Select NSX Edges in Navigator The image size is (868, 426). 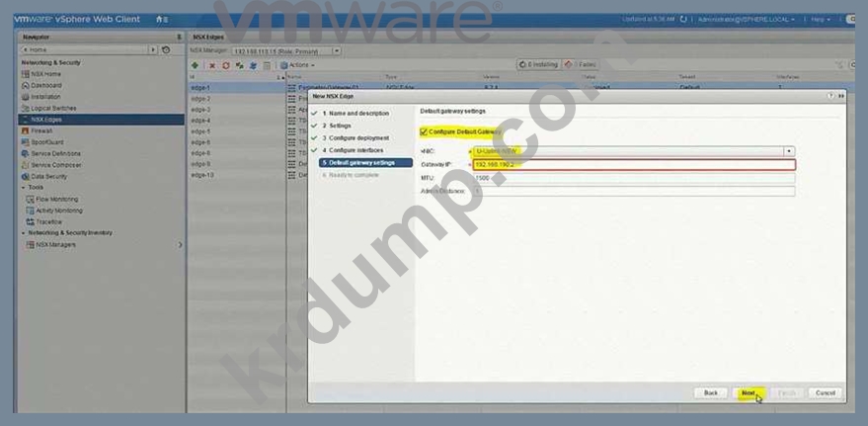[x=102, y=120]
